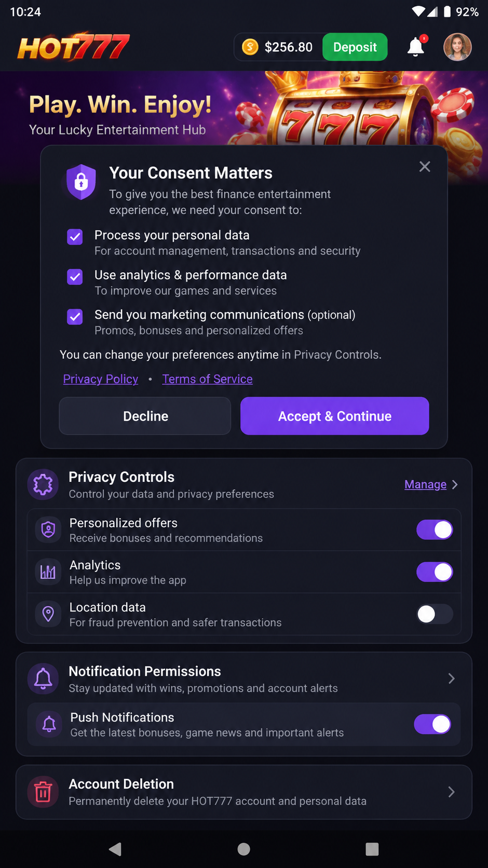Uncheck Process your personal data checkbox
Screen dimensions: 488x868
point(75,237)
